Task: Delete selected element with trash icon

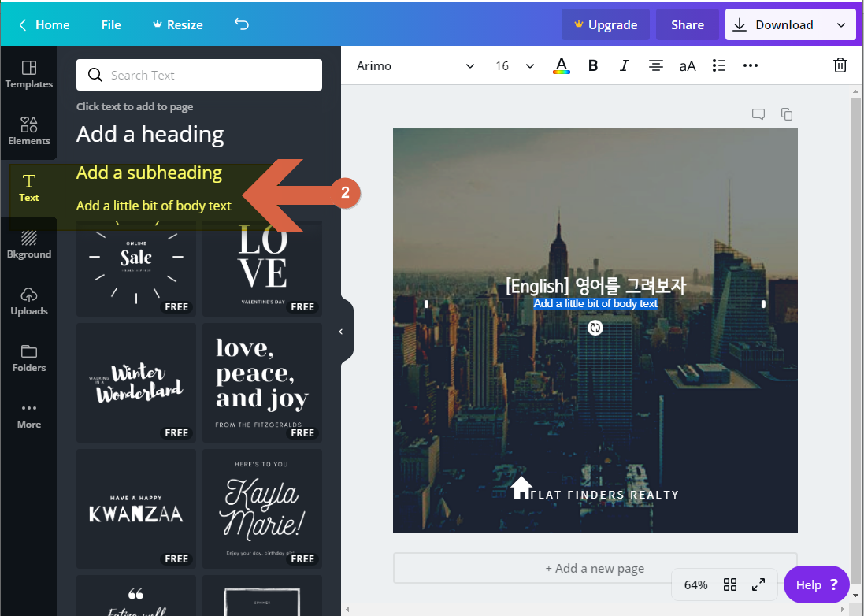Action: pos(840,65)
